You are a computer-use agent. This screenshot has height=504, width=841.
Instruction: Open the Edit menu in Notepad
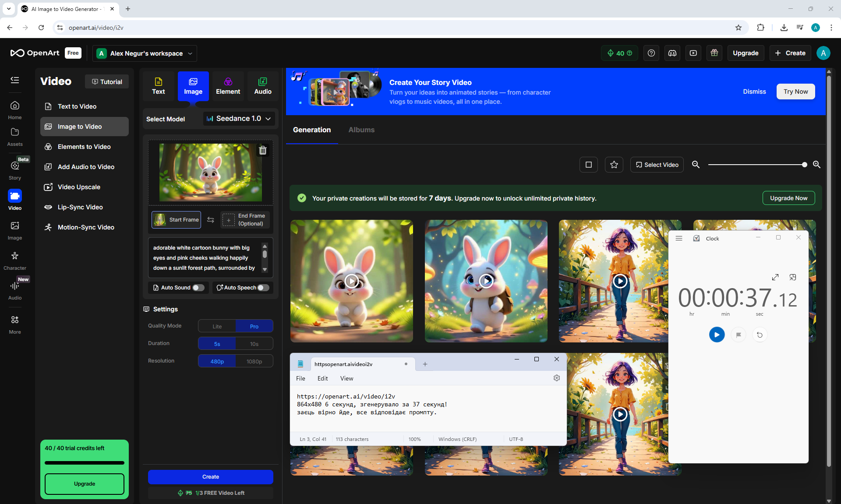322,378
